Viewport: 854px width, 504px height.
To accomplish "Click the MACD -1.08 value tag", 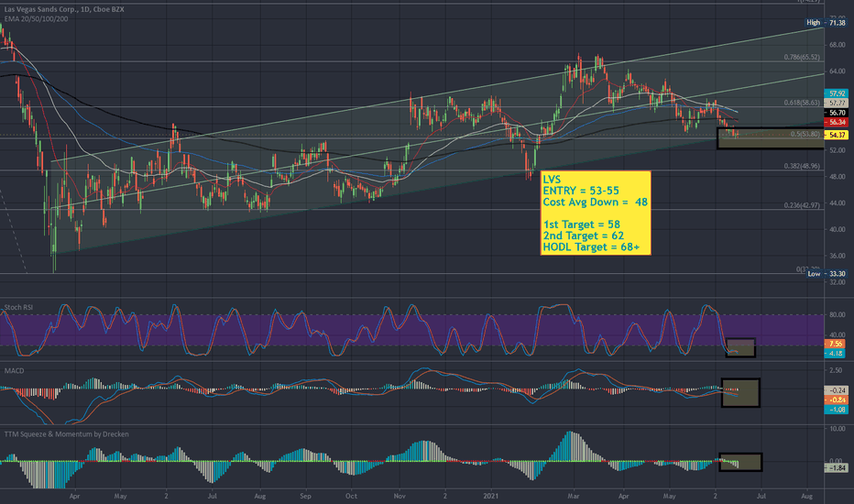I will coord(836,410).
